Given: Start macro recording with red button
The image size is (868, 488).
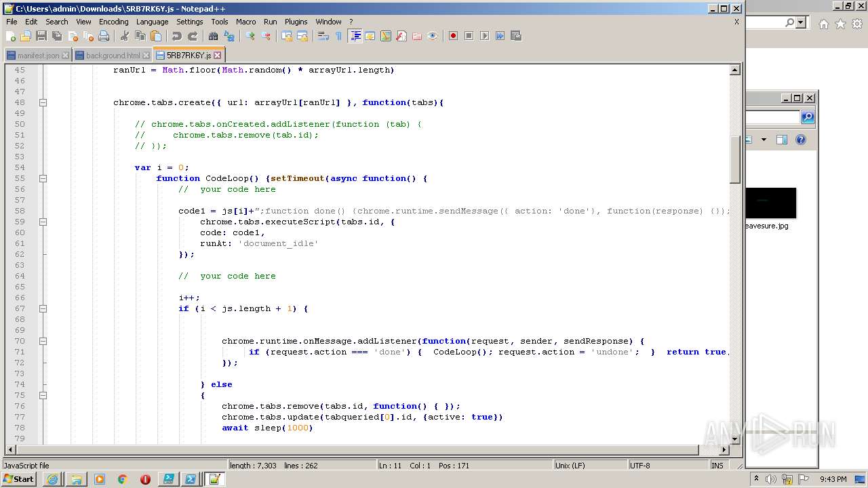Looking at the screenshot, I should (x=454, y=36).
